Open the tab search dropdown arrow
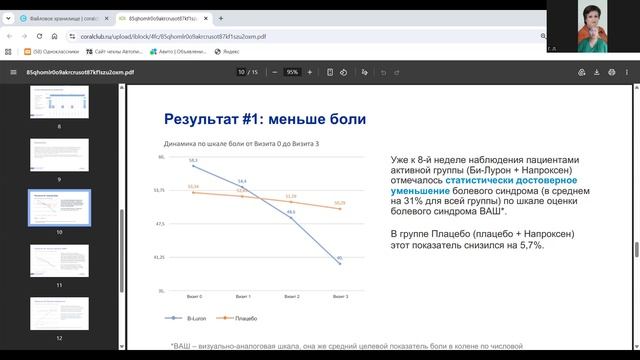Screen dimensions: 640x360 8,18
